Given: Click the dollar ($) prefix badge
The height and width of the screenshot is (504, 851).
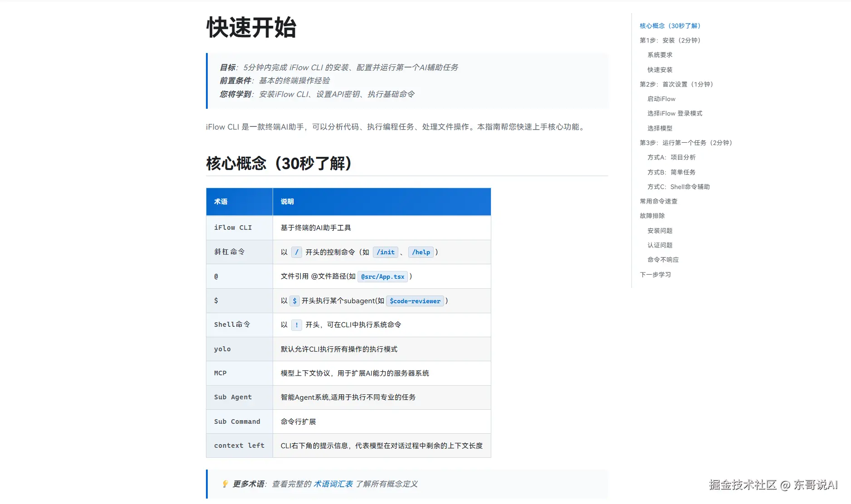Looking at the screenshot, I should 294,300.
